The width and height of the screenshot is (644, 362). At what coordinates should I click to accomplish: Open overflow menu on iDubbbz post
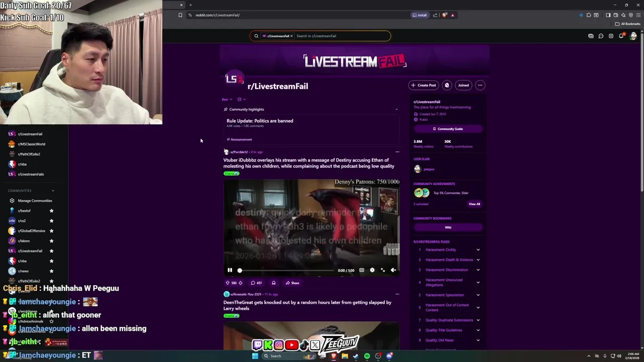(x=397, y=152)
